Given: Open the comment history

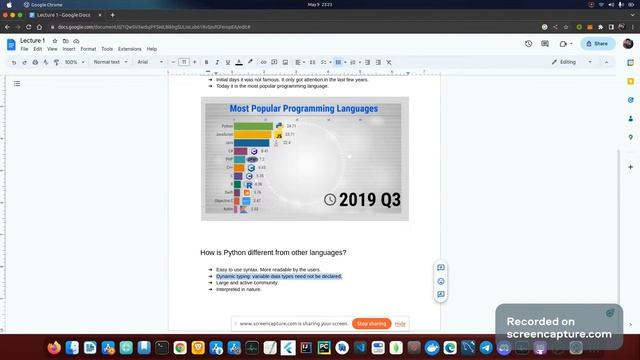Looking at the screenshot, I should (545, 44).
